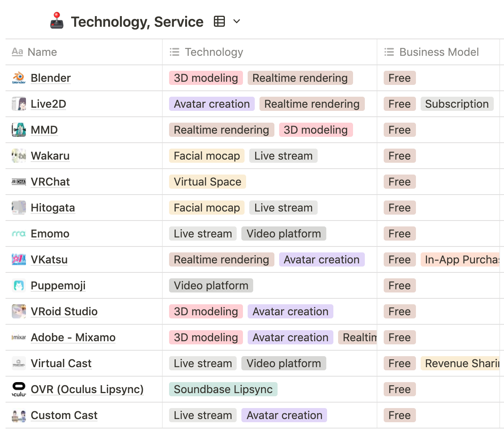The image size is (504, 434).
Task: Open the OVR (Oculus Lipsync) page
Action: (87, 389)
